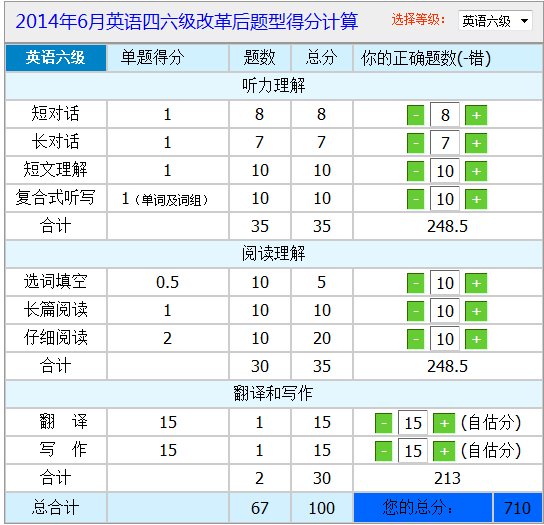The height and width of the screenshot is (525, 544).
Task: Click the 短对话 count input field
Action: point(444,115)
